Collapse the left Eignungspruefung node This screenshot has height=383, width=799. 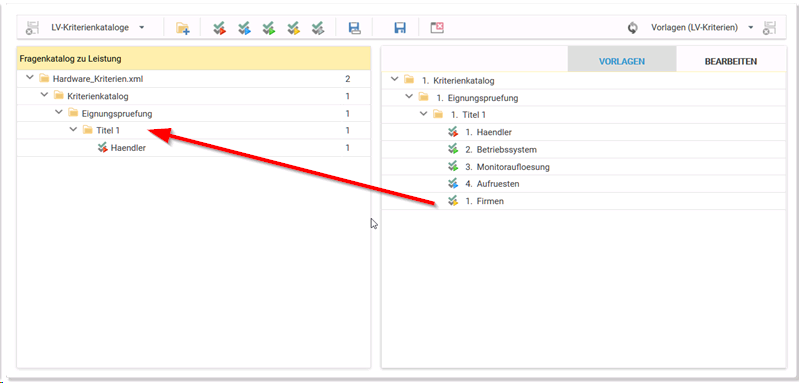(x=59, y=113)
